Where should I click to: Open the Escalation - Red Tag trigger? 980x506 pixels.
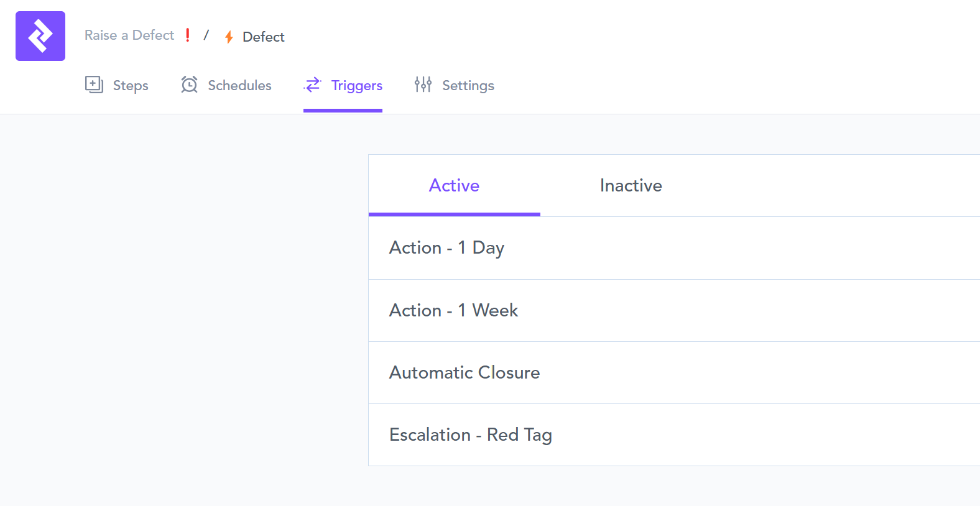click(x=470, y=435)
